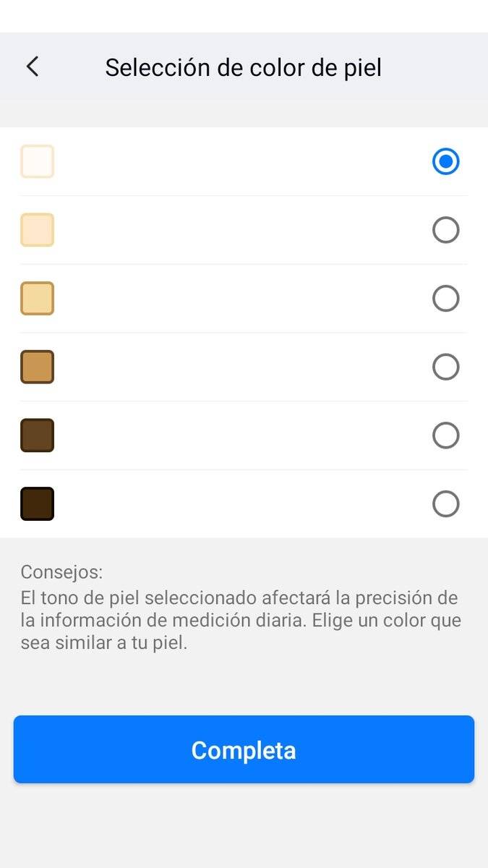
Task: Choose the darkest skin tone swatch
Action: click(x=37, y=503)
